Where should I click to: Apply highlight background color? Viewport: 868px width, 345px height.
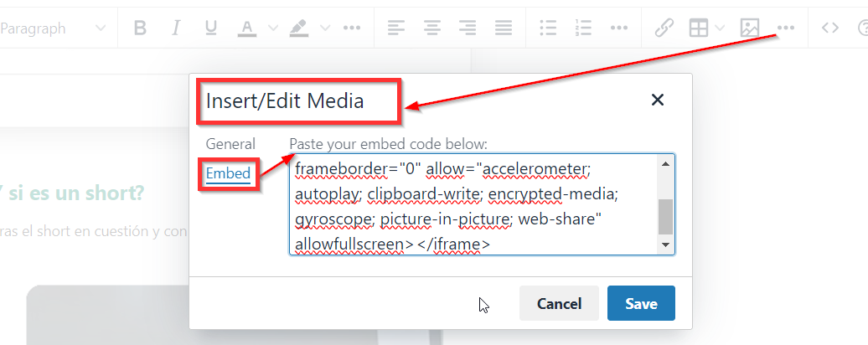pos(299,28)
